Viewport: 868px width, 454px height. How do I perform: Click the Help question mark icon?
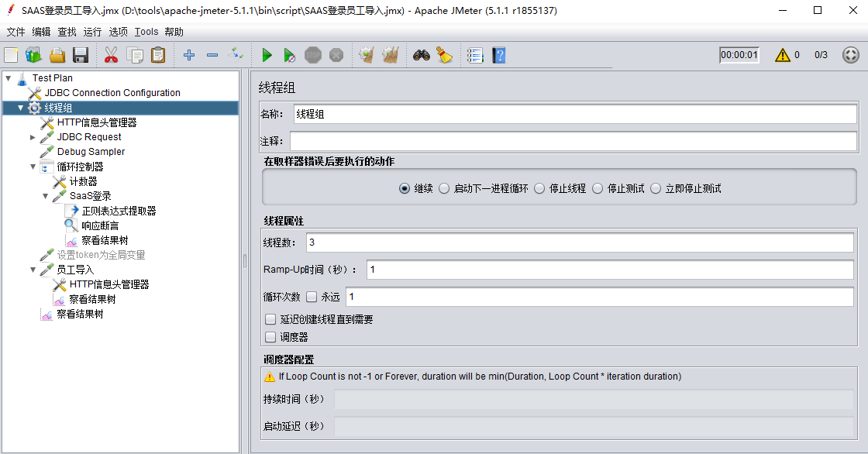(499, 55)
